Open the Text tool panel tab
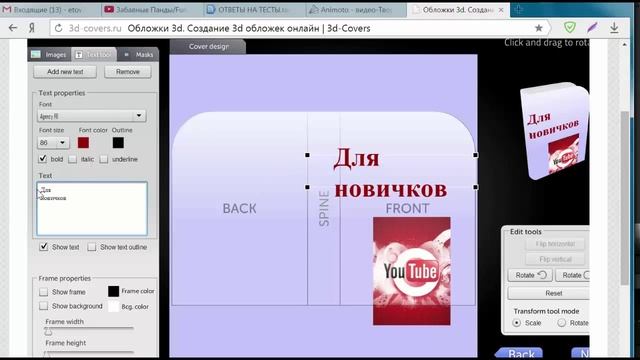Viewport: 640px width, 360px height. 93,54
